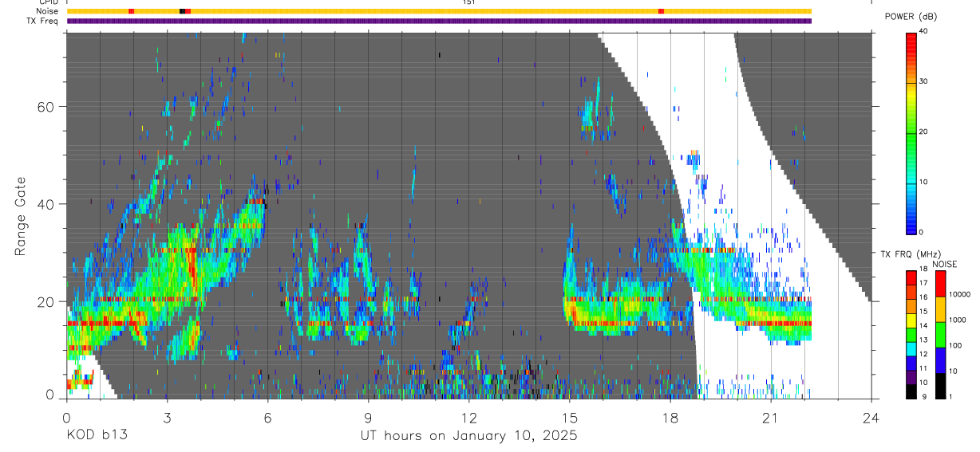Click the NOISE color bar legend

click(940, 334)
